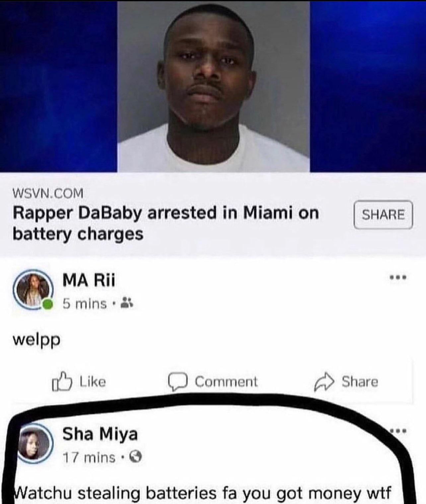Image resolution: width=426 pixels, height=504 pixels.
Task: Click the WSVN.COM source label
Action: point(48,193)
